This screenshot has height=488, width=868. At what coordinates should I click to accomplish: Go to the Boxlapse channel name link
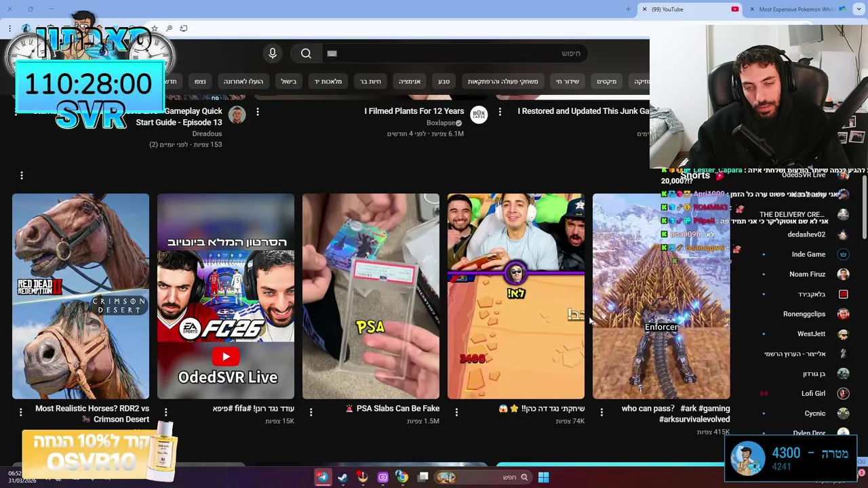click(x=441, y=123)
